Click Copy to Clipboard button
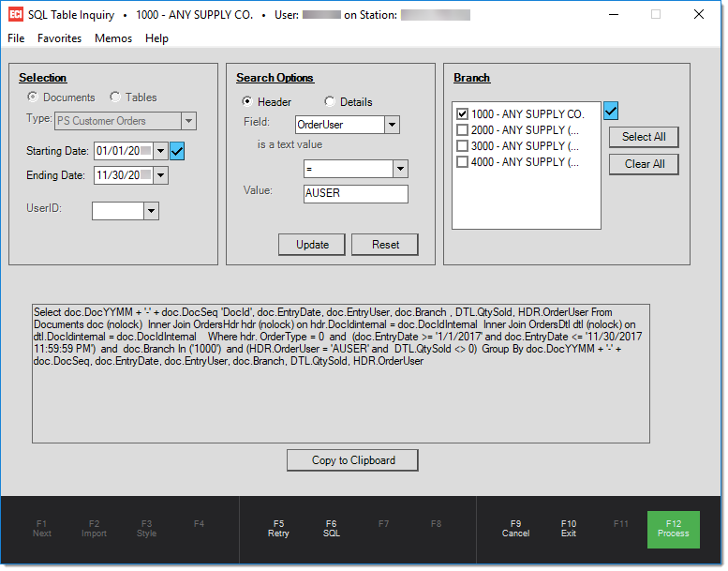Screen dimensions: 728x571 (353, 460)
